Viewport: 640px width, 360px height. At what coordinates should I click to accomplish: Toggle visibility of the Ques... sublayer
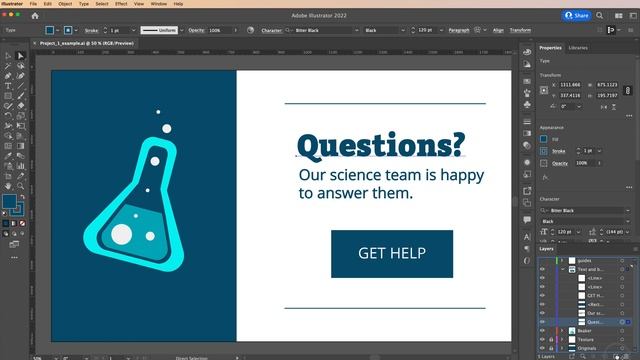pyautogui.click(x=542, y=322)
